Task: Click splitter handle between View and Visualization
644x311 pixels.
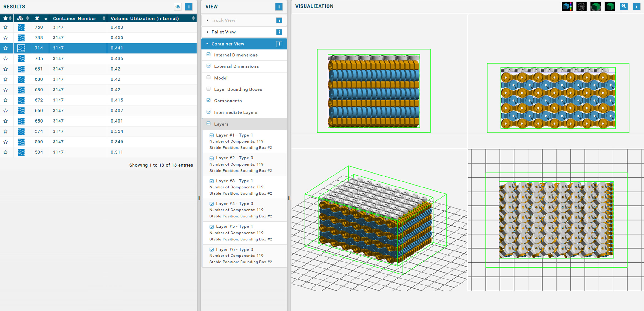Action: pyautogui.click(x=289, y=198)
